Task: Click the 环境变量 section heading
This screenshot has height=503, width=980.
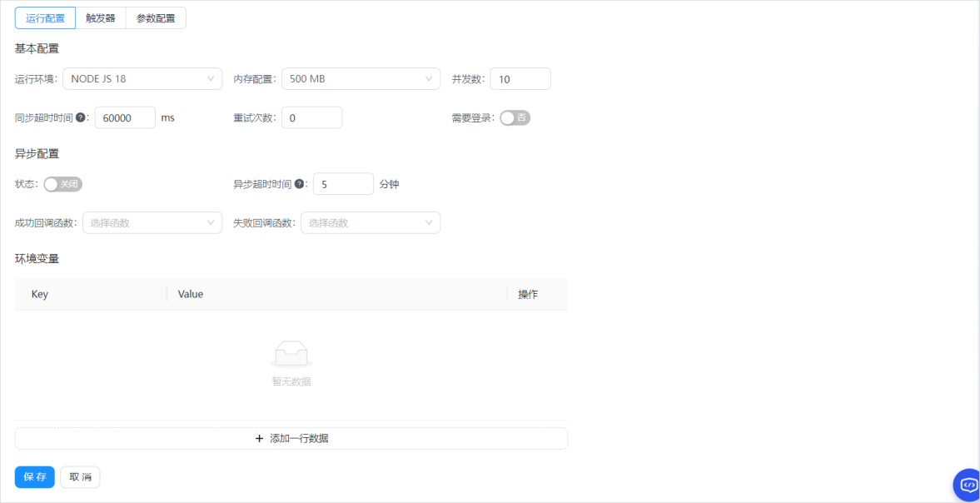Action: point(37,259)
